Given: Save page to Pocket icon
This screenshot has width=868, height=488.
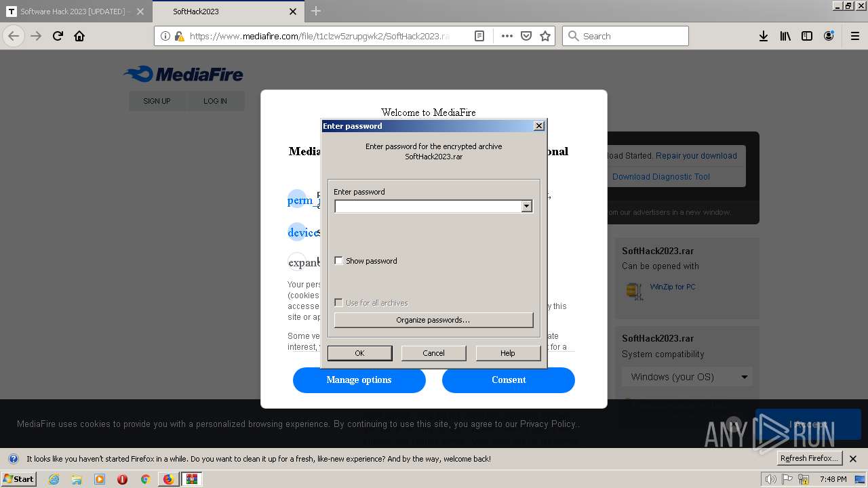Looking at the screenshot, I should 526,36.
